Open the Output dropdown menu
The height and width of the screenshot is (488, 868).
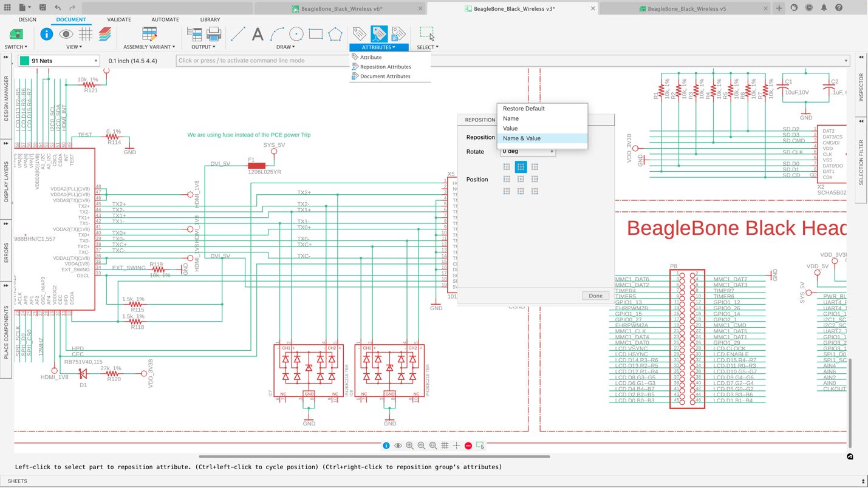pos(203,47)
